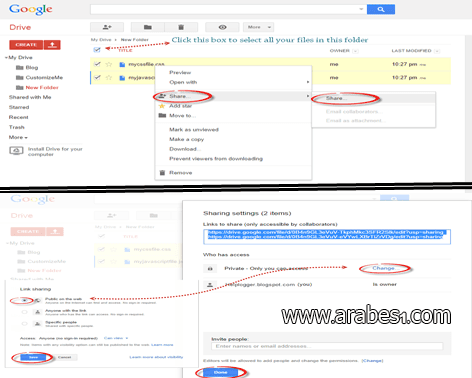
Task: Open Recent in sidebar
Action: 19,117
